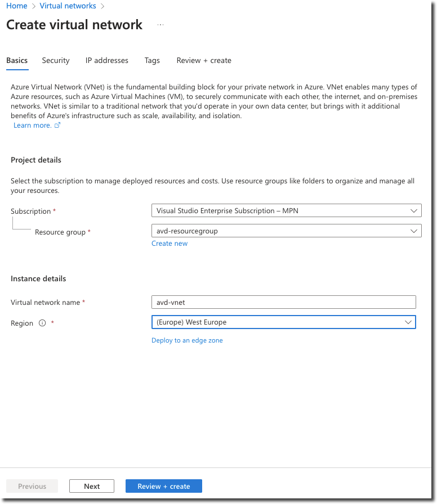437x504 pixels.
Task: Click the Region info icon
Action: click(42, 323)
